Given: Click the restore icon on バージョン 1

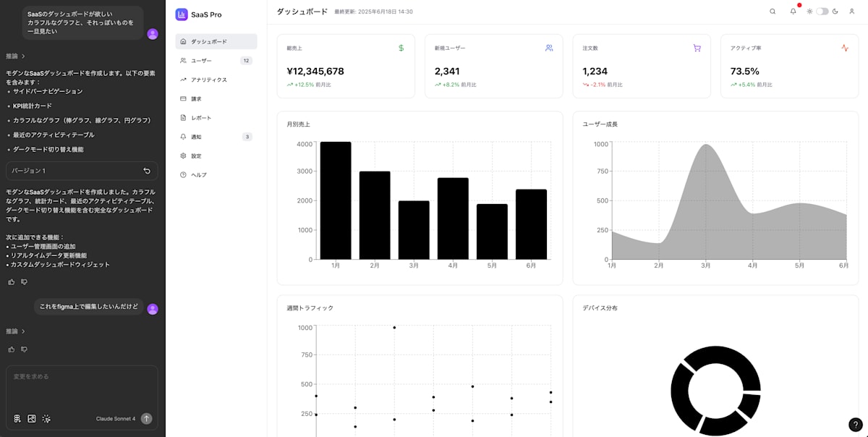Looking at the screenshot, I should click(x=147, y=171).
